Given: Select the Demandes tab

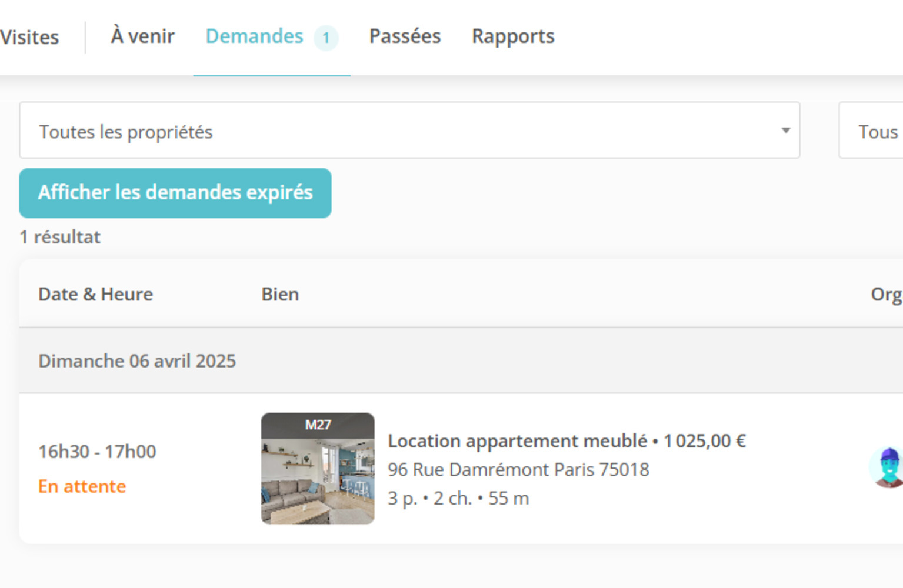Looking at the screenshot, I should (254, 36).
